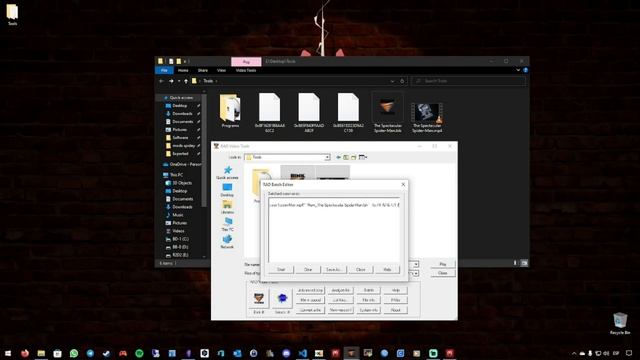Show hidden tray icons chevron
This screenshot has height=360, width=640.
[x=574, y=353]
